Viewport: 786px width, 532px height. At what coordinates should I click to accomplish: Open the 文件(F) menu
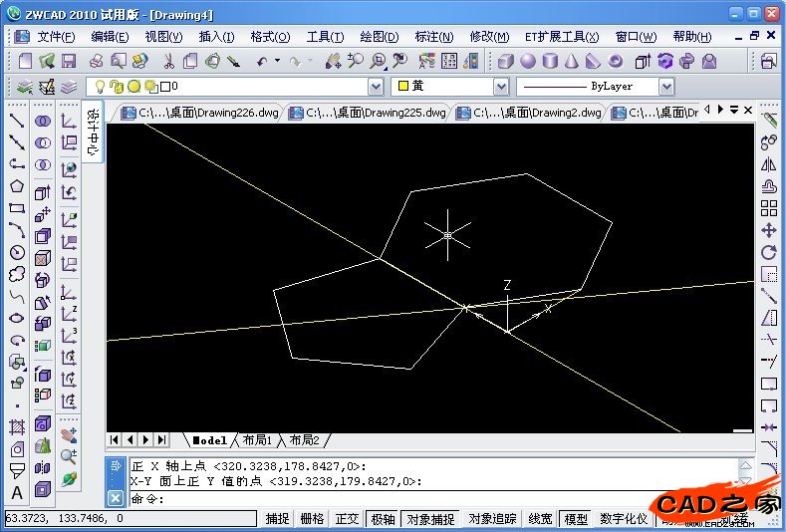(x=56, y=37)
